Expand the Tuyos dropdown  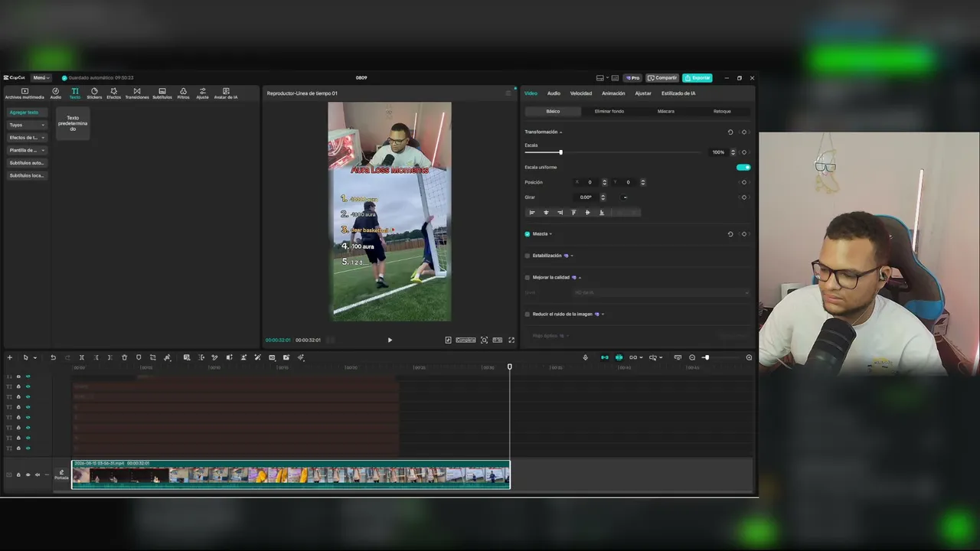[28, 125]
